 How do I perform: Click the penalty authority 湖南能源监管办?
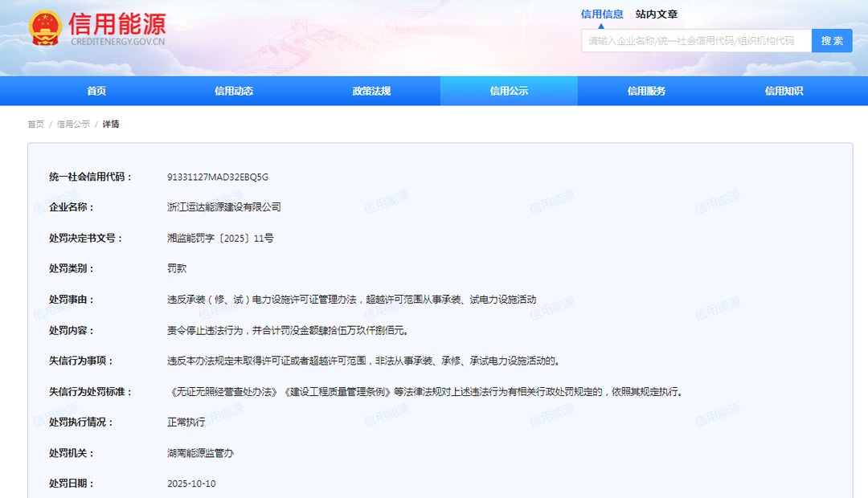click(200, 453)
